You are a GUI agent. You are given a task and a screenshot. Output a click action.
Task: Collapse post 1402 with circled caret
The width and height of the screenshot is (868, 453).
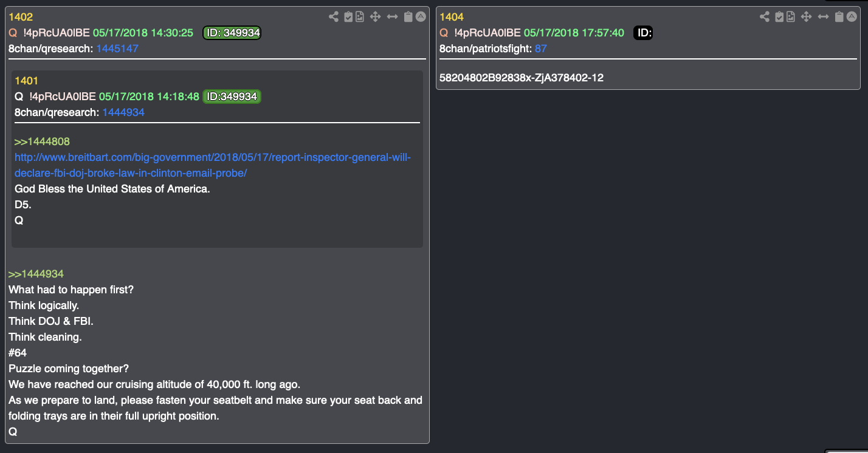click(x=420, y=17)
